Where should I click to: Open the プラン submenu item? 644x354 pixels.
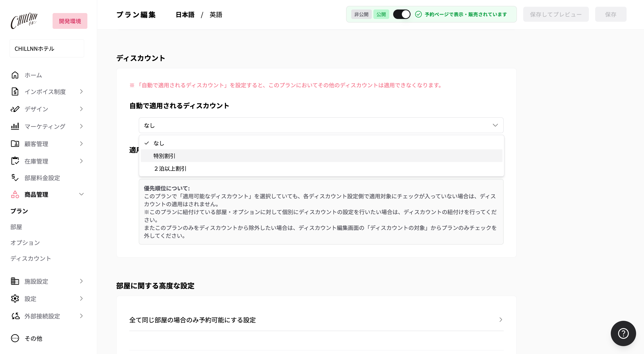(19, 211)
